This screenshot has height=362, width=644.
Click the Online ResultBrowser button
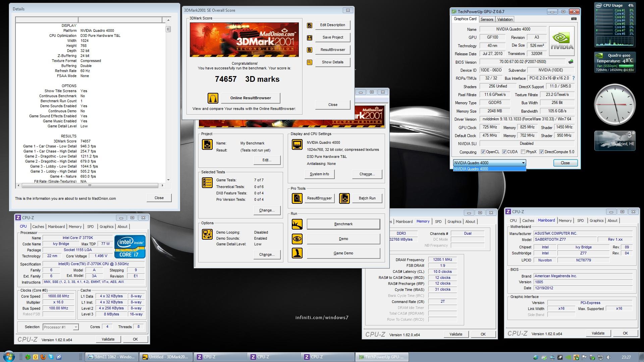pos(251,98)
